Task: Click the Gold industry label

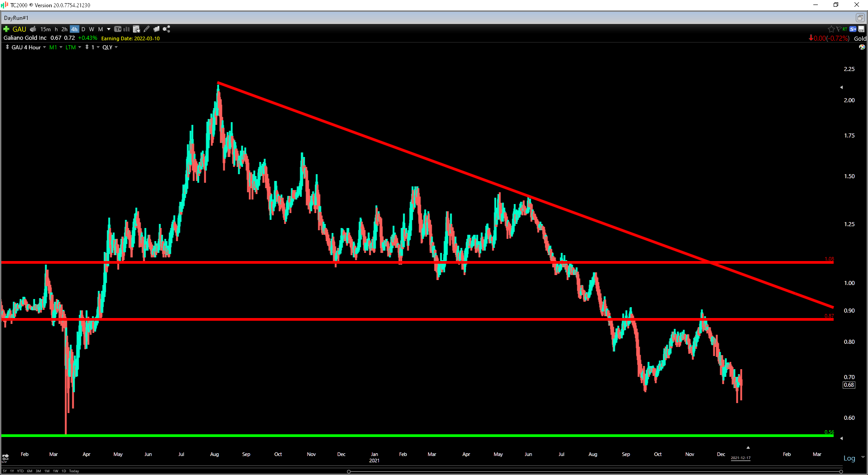Action: [x=860, y=38]
